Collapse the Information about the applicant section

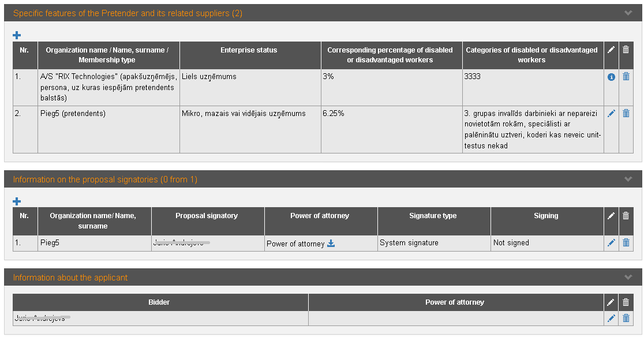[x=628, y=278]
